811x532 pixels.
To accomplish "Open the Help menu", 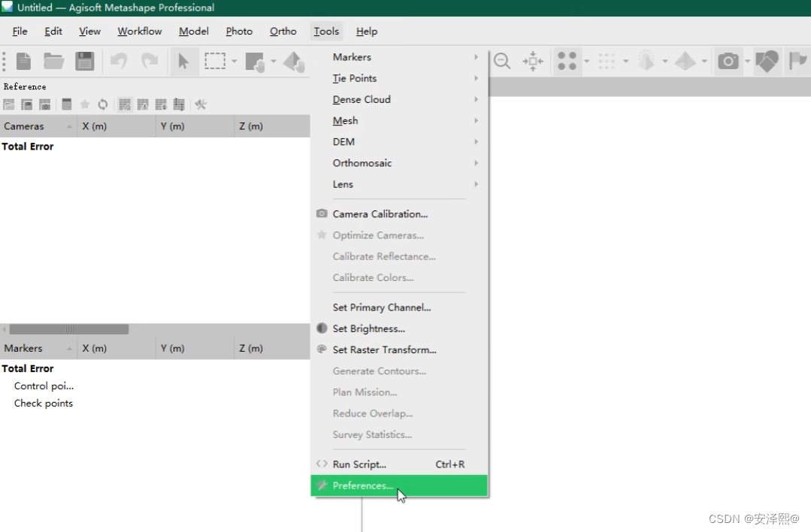I will point(367,32).
